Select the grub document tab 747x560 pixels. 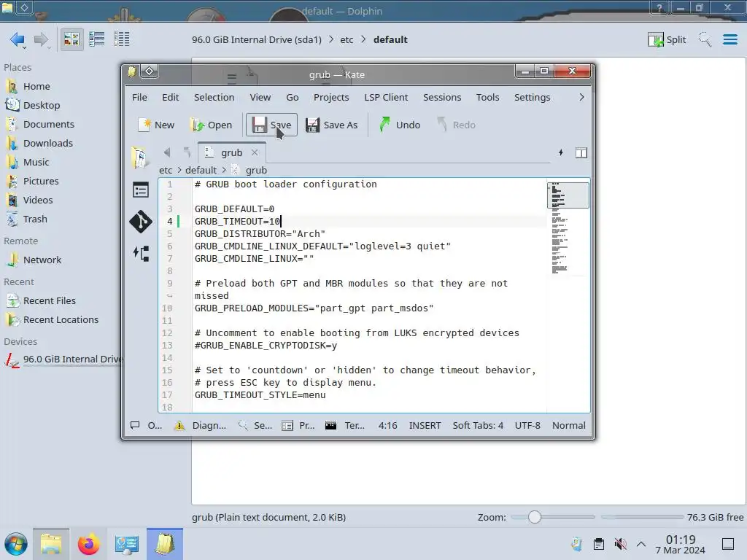coord(232,152)
